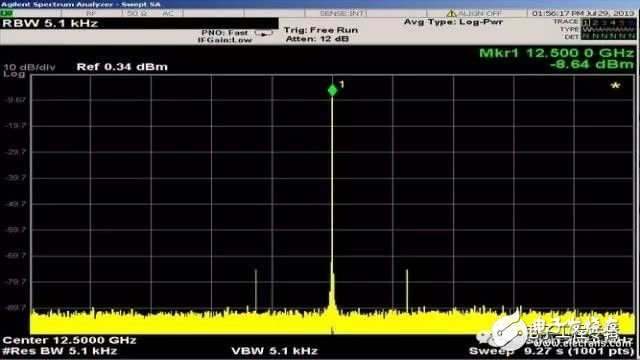Screen dimensions: 640x360
Task: Click the RF input status tab
Action: (x=91, y=13)
